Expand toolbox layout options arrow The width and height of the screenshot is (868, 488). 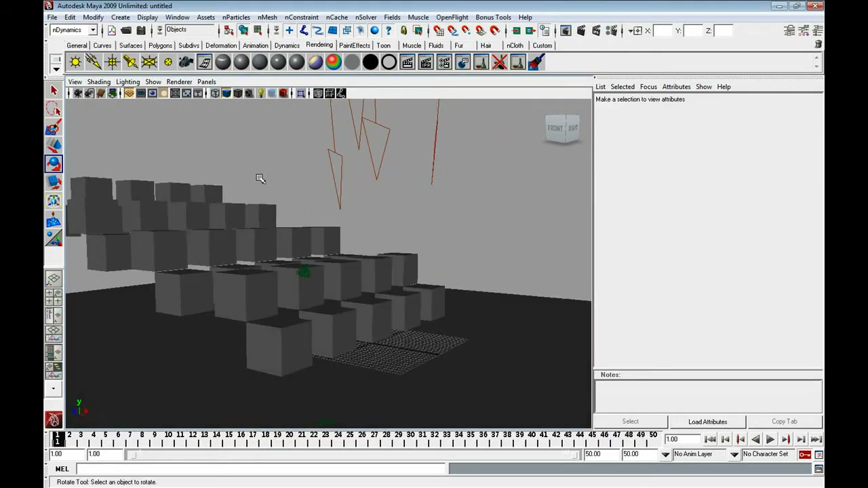click(54, 389)
